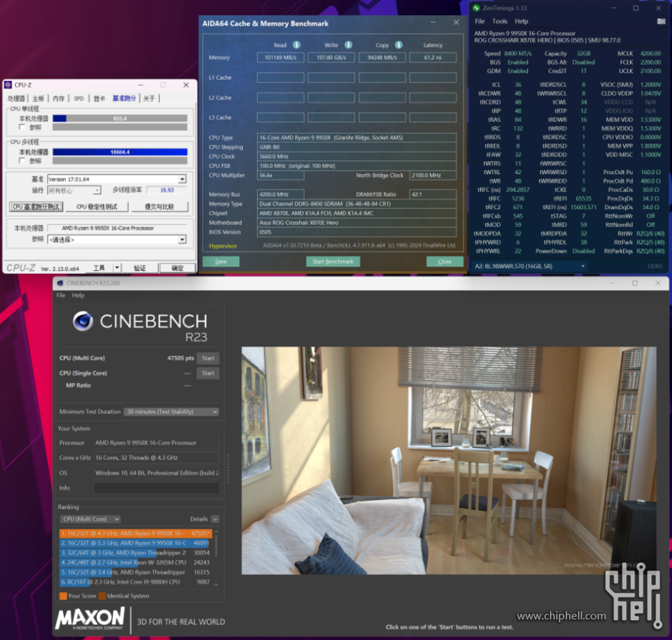This screenshot has width=672, height=640.
Task: Click the MAXON logo in Cinebench
Action: pyautogui.click(x=90, y=619)
